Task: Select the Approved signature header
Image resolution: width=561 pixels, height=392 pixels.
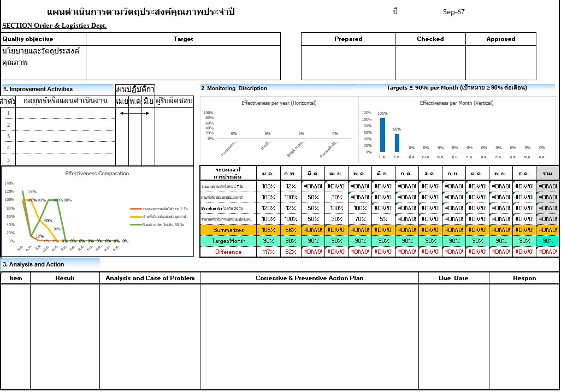Action: tap(500, 39)
